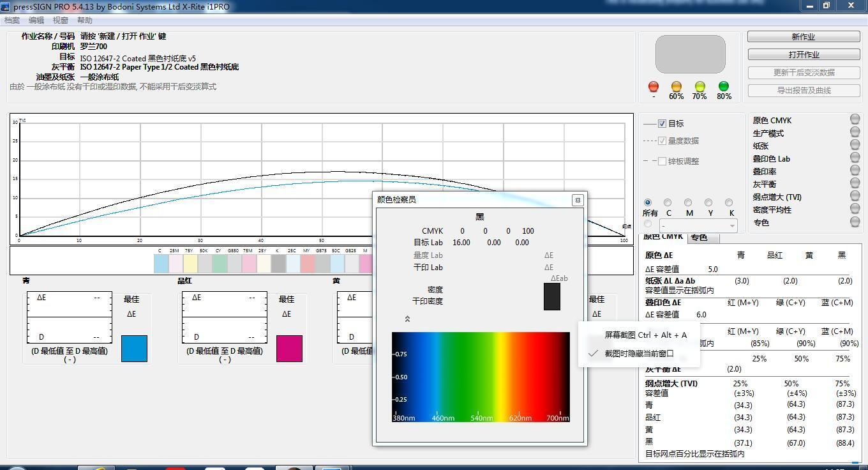
Task: Select the M channel radio button
Action: tap(688, 202)
